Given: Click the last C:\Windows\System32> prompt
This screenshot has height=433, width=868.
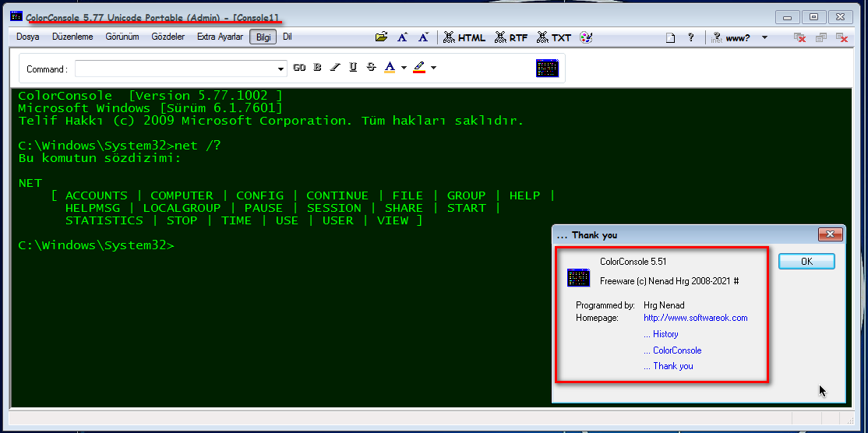Looking at the screenshot, I should (96, 245).
